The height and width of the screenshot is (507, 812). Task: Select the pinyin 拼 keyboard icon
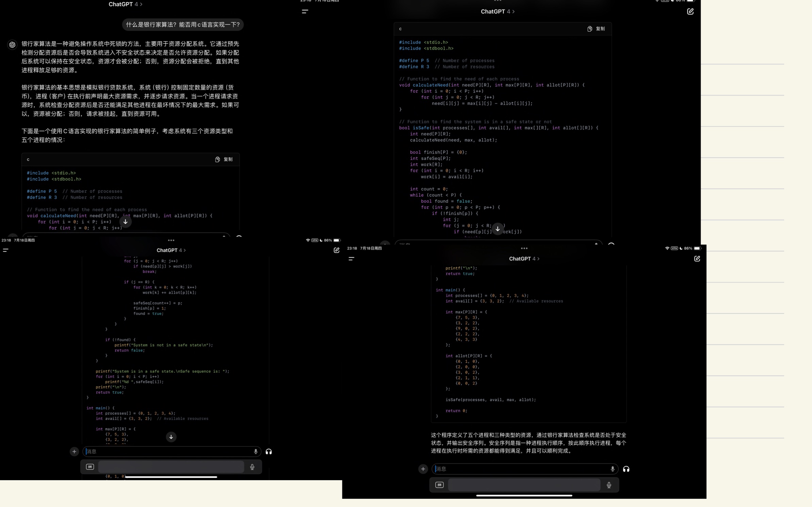click(x=90, y=467)
